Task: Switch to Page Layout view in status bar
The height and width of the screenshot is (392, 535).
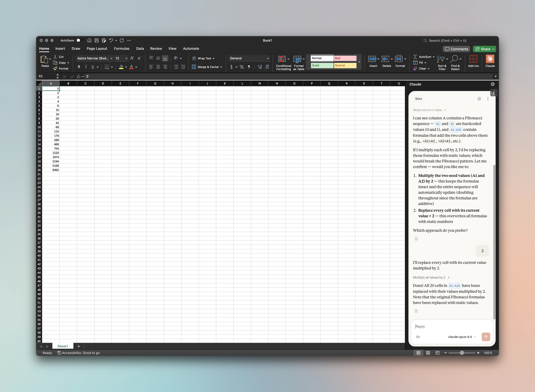Action: pyautogui.click(x=428, y=353)
